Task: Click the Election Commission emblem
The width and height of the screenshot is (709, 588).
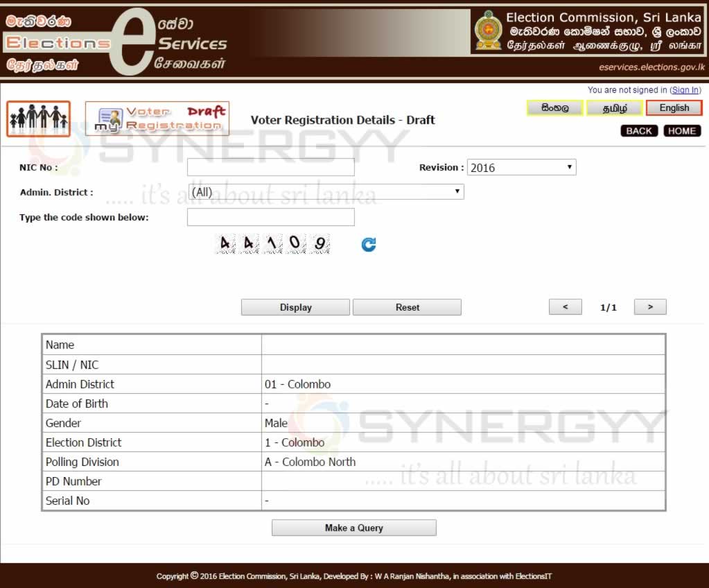Action: [x=488, y=31]
